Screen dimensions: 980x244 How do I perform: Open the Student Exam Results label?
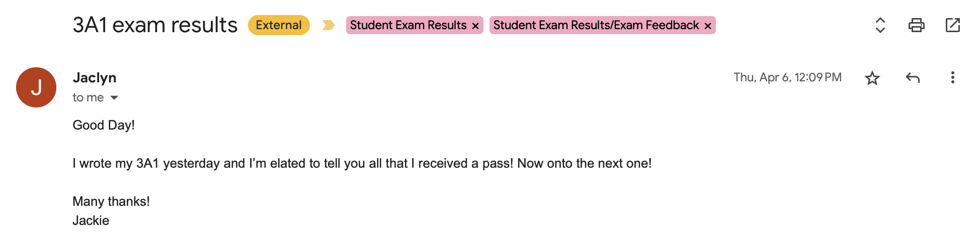[x=408, y=25]
